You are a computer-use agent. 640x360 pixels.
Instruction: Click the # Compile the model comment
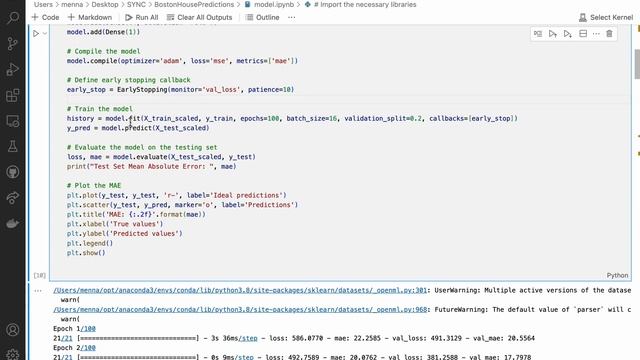(104, 51)
